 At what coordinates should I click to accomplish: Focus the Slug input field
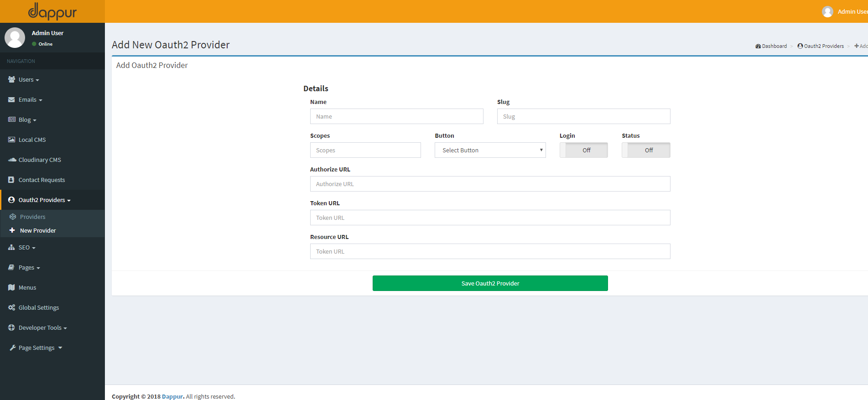(584, 116)
